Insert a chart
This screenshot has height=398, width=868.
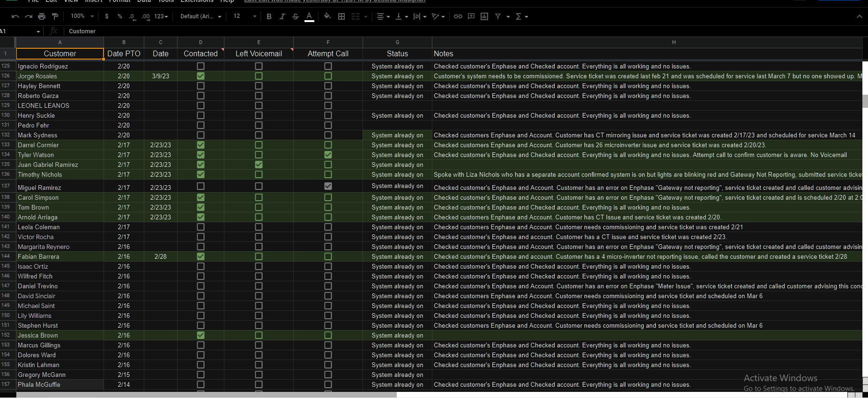484,16
